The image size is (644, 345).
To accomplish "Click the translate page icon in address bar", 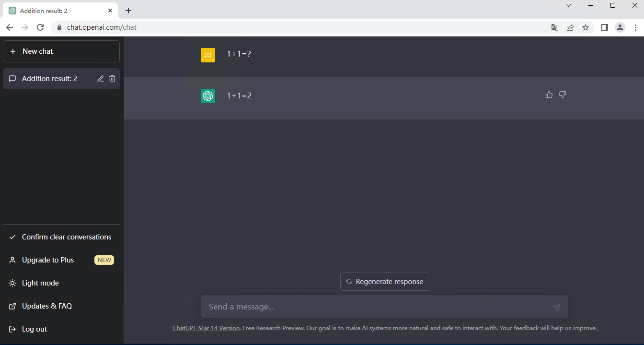I will [555, 27].
